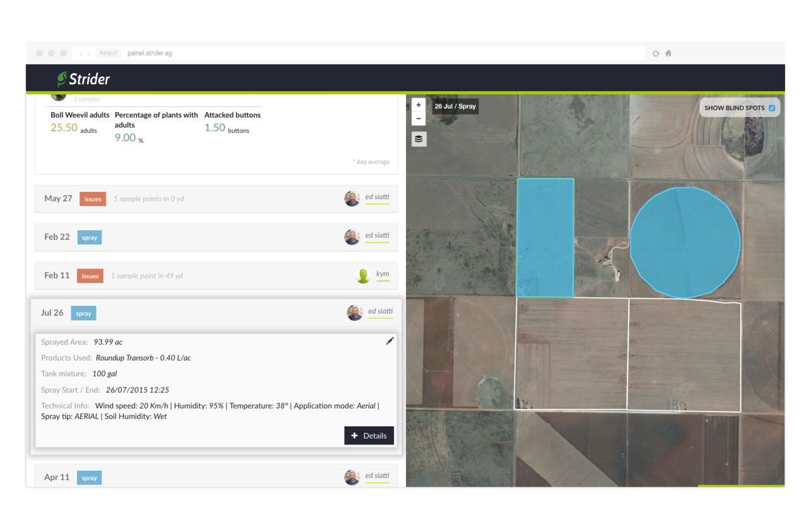
Task: Click the issues tag on Feb 11
Action: (90, 276)
